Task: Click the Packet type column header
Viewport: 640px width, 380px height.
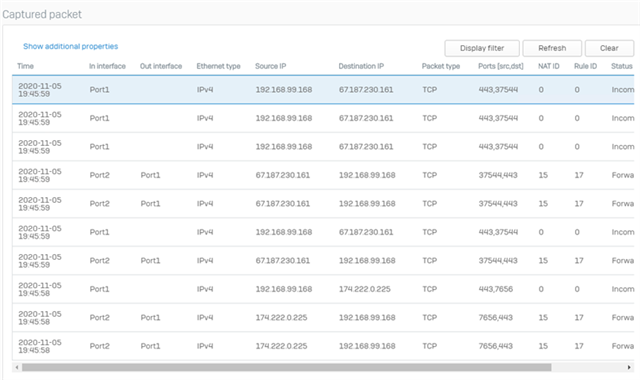Action: tap(441, 66)
